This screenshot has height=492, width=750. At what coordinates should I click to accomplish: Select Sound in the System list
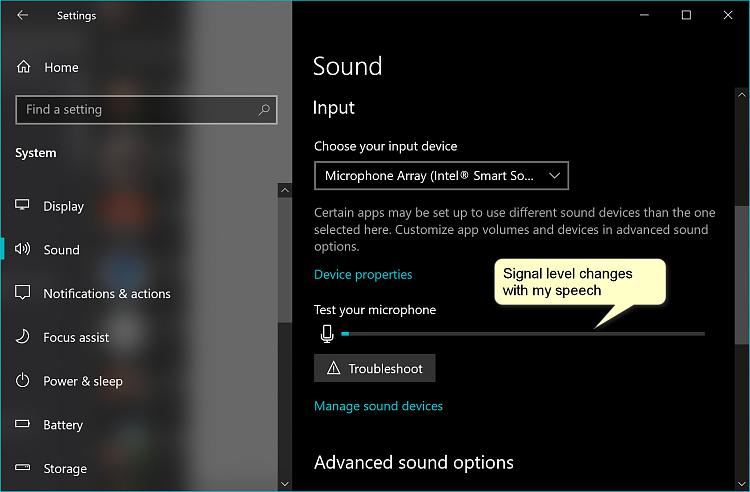tap(62, 250)
